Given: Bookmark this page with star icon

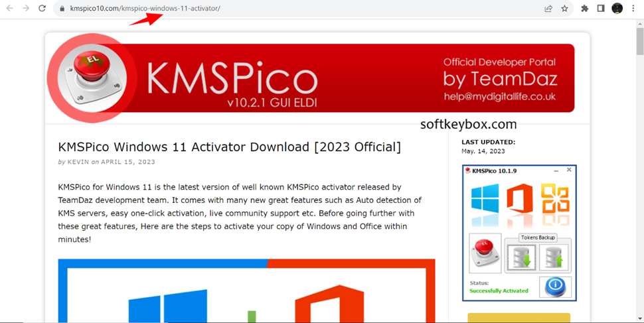Looking at the screenshot, I should pyautogui.click(x=565, y=8).
